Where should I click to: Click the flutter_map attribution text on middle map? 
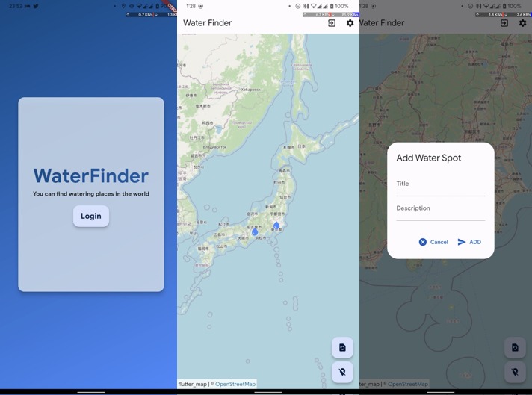tap(192, 384)
